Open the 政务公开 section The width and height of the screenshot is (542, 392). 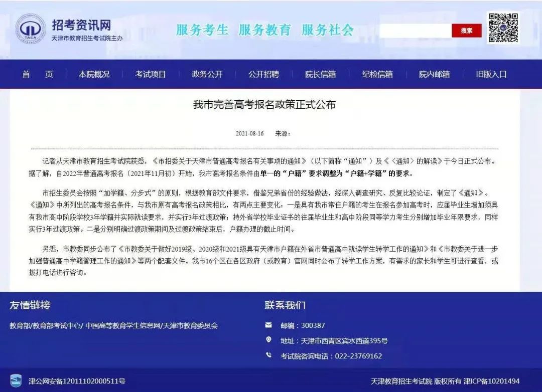(x=207, y=74)
